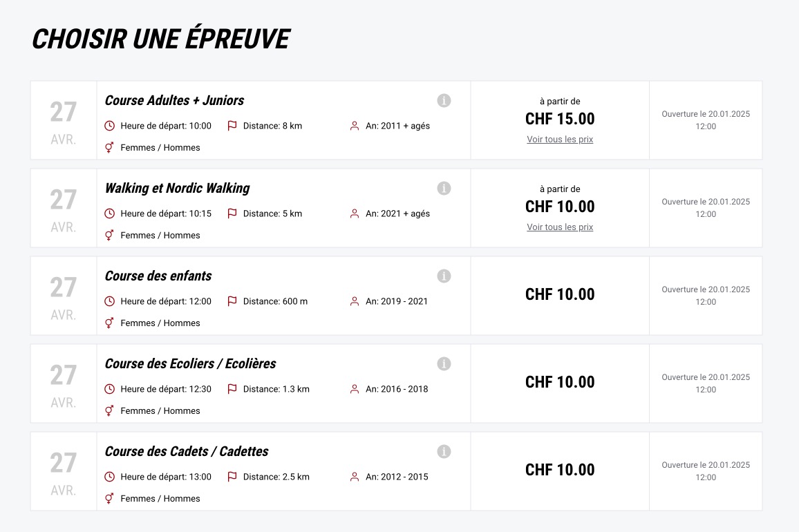Choose the Course des enfants event
Screen dimensions: 799x532
[158, 276]
